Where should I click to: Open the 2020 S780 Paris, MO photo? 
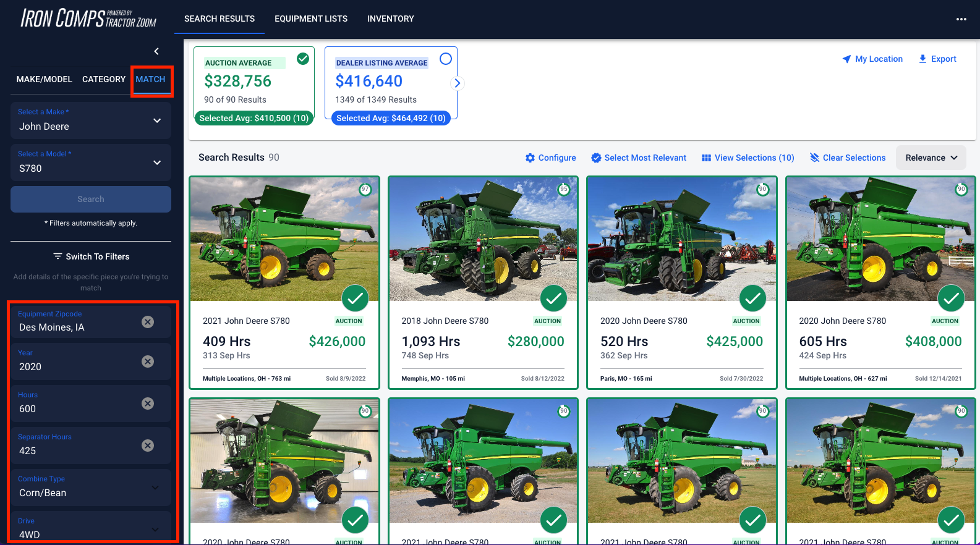point(682,239)
